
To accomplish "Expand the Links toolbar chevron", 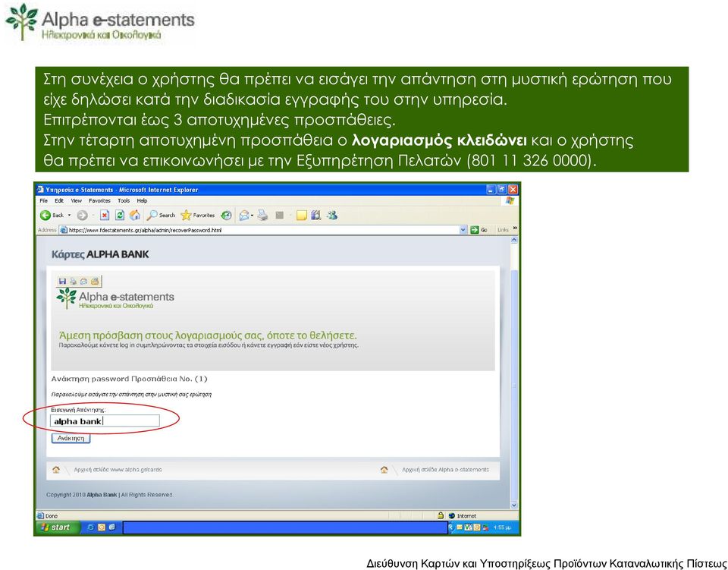I will (514, 228).
